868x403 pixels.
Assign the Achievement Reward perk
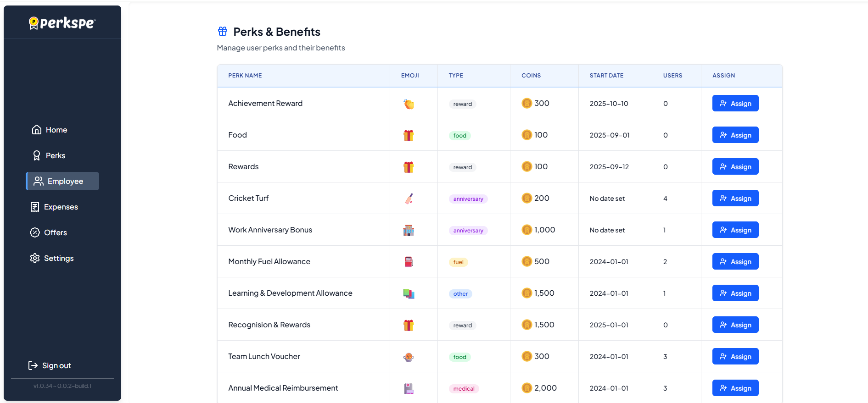pos(735,103)
